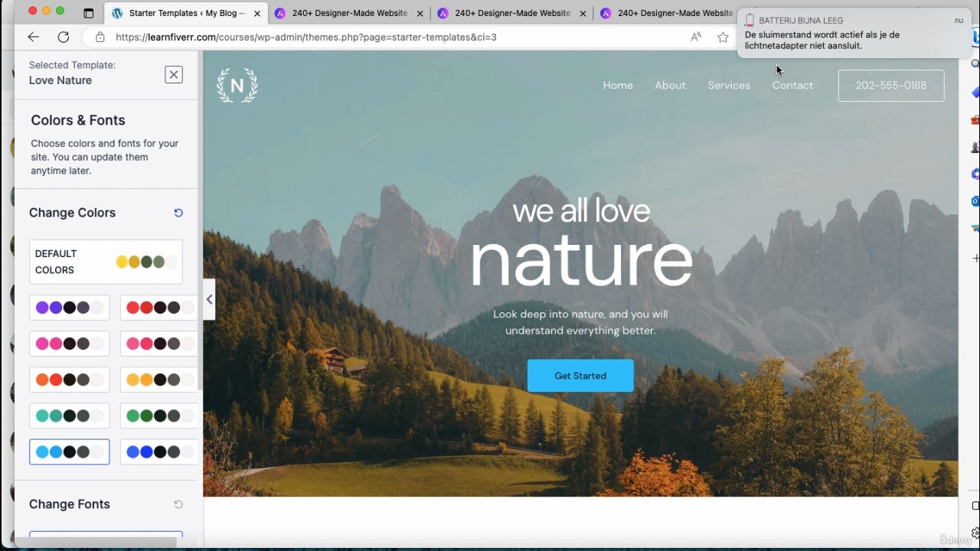Reset the Change Colors selection

(x=178, y=213)
